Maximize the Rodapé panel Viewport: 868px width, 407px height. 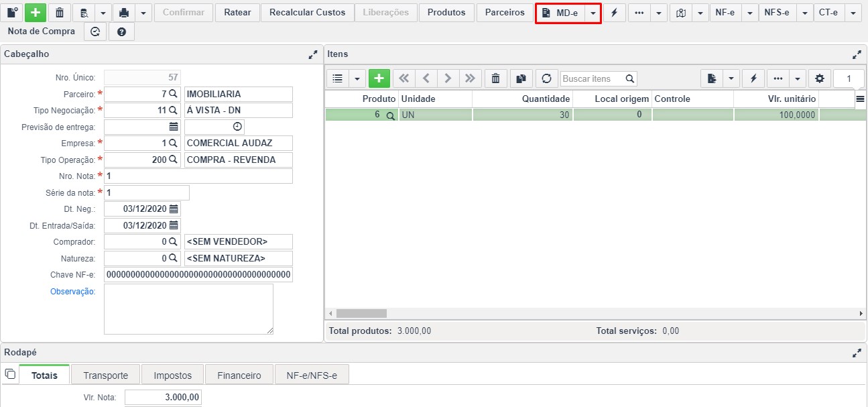(x=857, y=353)
